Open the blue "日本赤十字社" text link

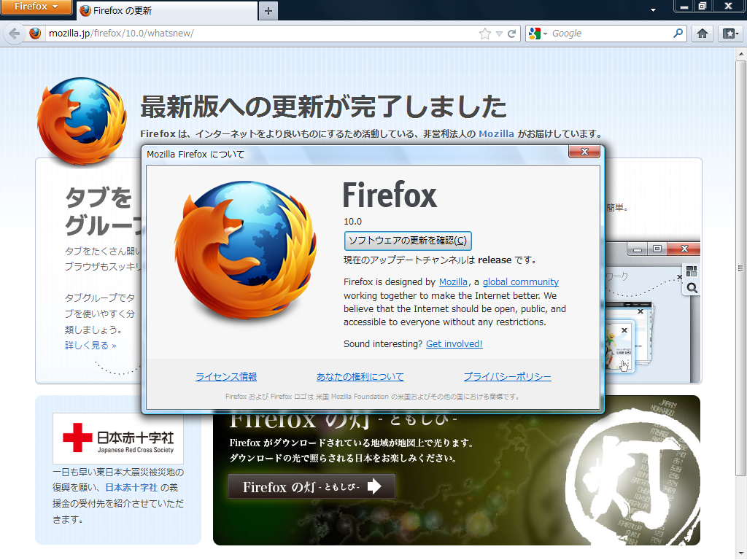coord(131,488)
